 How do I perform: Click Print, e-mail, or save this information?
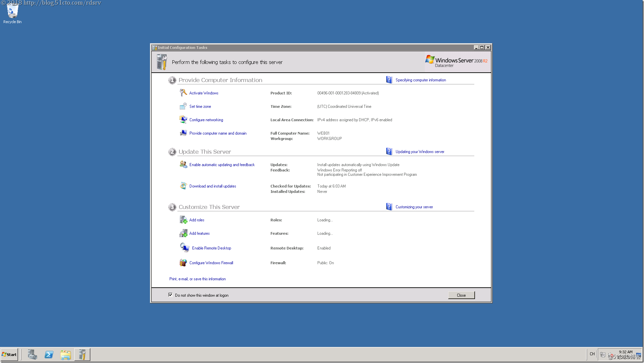[197, 279]
